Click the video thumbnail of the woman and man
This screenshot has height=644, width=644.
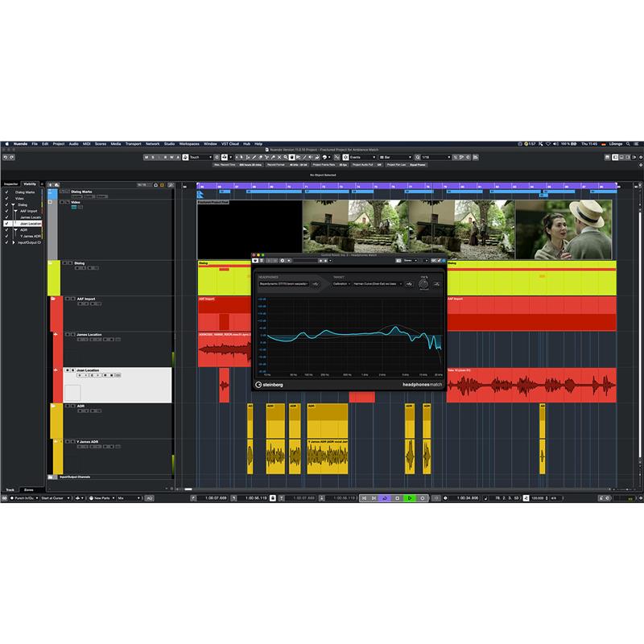coord(563,229)
